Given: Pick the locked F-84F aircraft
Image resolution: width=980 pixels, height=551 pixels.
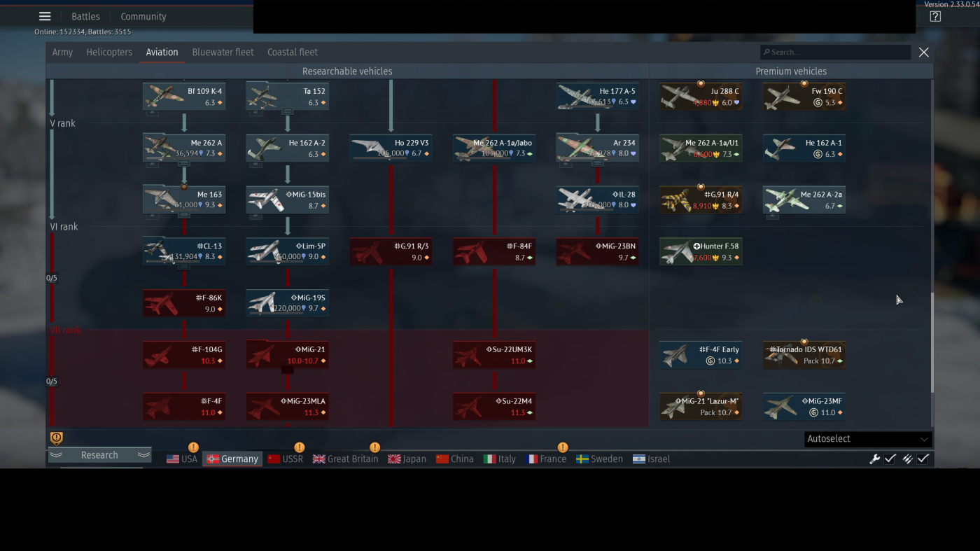Looking at the screenshot, I should (494, 252).
